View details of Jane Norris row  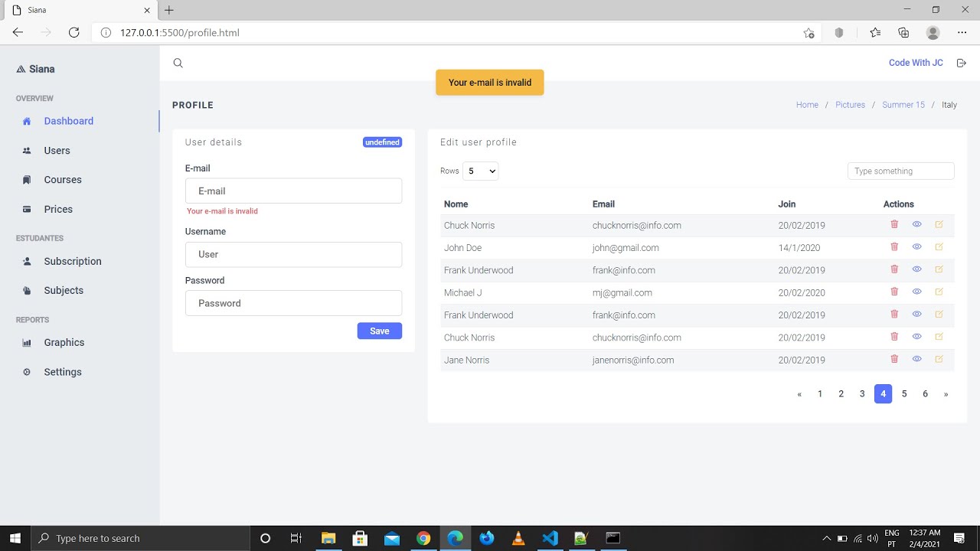(x=916, y=359)
